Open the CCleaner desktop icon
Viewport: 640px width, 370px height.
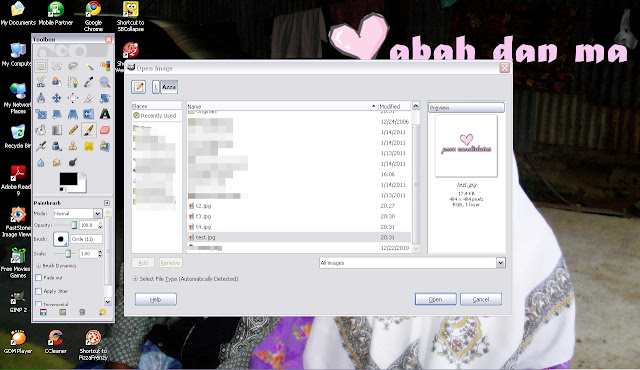tap(56, 342)
